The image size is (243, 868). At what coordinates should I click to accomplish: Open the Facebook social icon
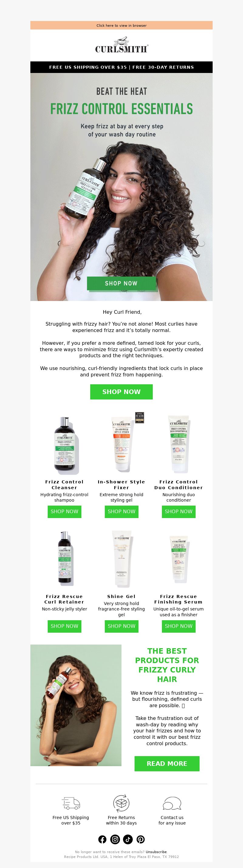pyautogui.click(x=102, y=839)
